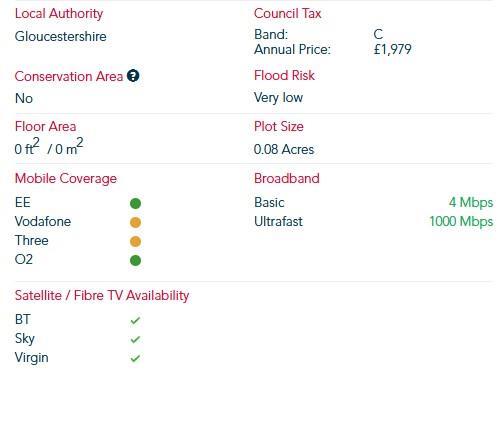503x423 pixels.
Task: Click Vodafone orange coverage dot
Action: point(135,222)
